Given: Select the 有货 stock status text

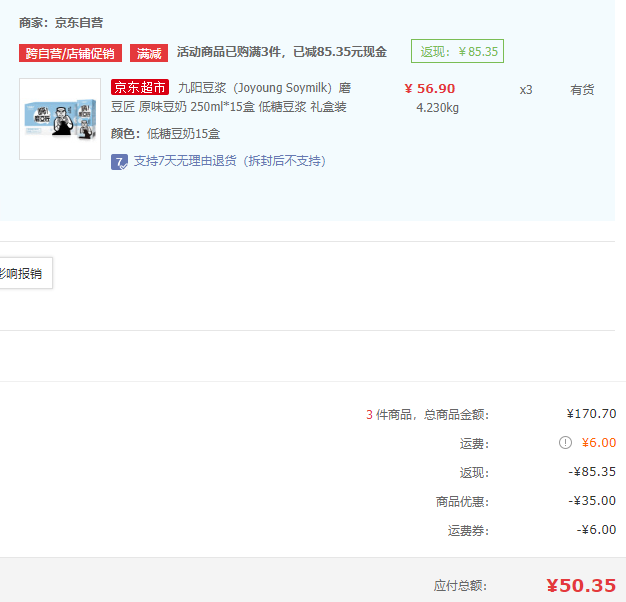Looking at the screenshot, I should (x=582, y=89).
